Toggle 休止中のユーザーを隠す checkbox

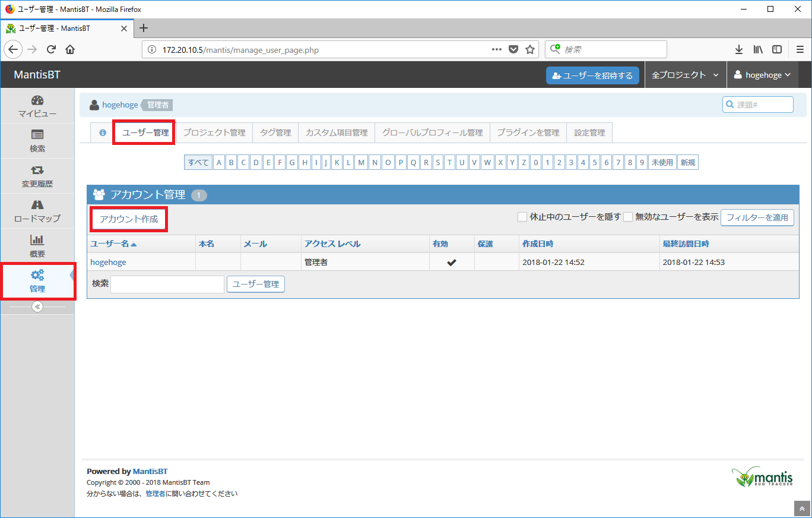click(x=522, y=217)
